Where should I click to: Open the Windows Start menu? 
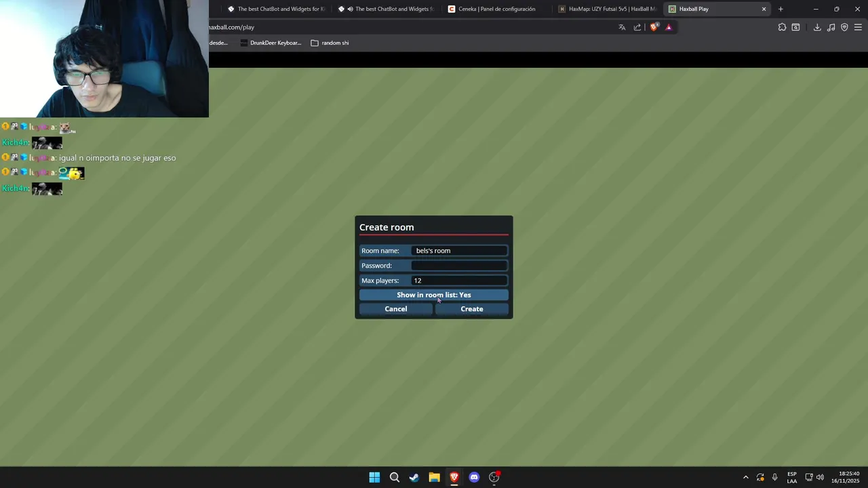click(x=374, y=477)
